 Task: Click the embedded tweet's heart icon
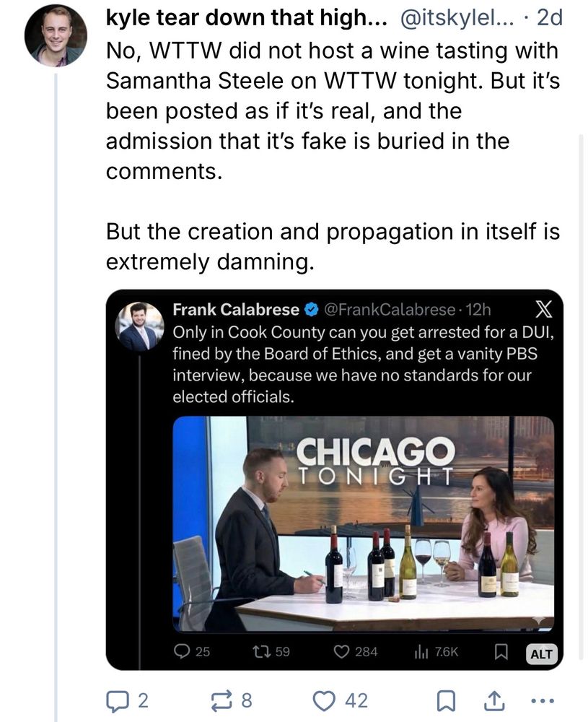pos(341,651)
